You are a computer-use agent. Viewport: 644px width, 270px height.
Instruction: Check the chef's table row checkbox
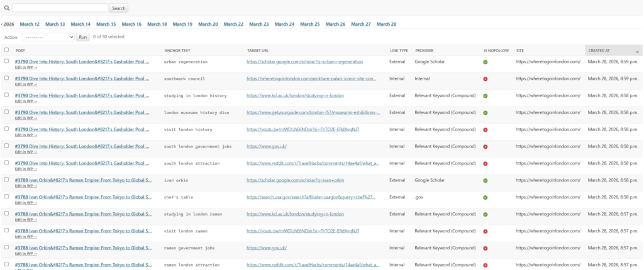pos(6,196)
